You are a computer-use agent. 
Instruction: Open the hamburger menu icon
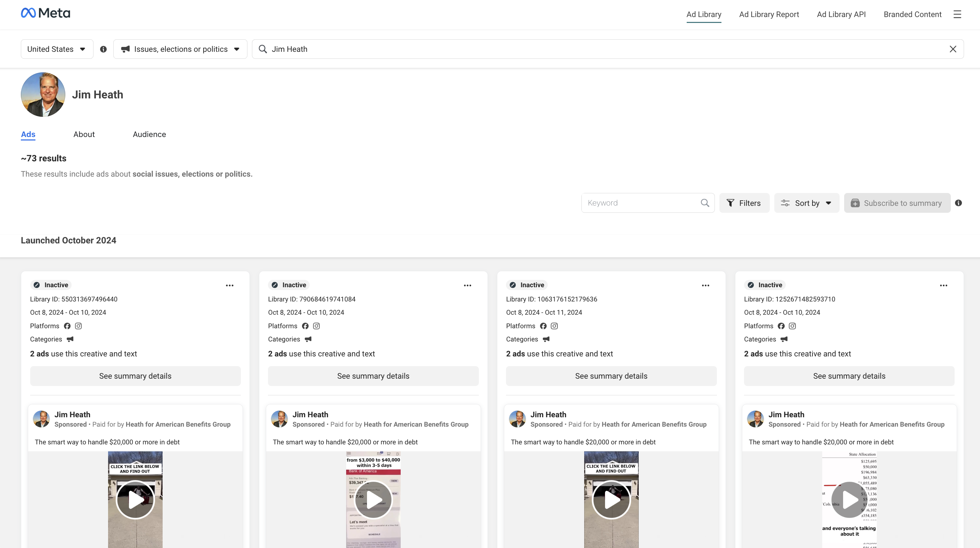(x=957, y=15)
